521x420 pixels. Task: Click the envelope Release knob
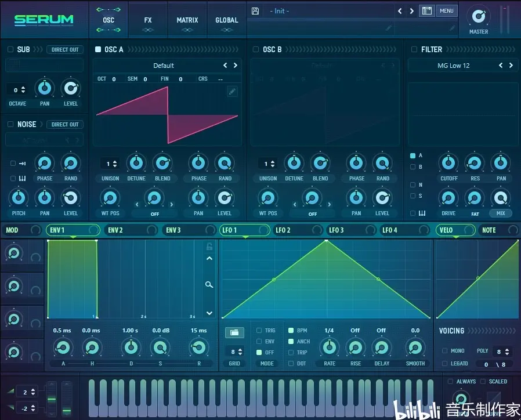coord(198,347)
